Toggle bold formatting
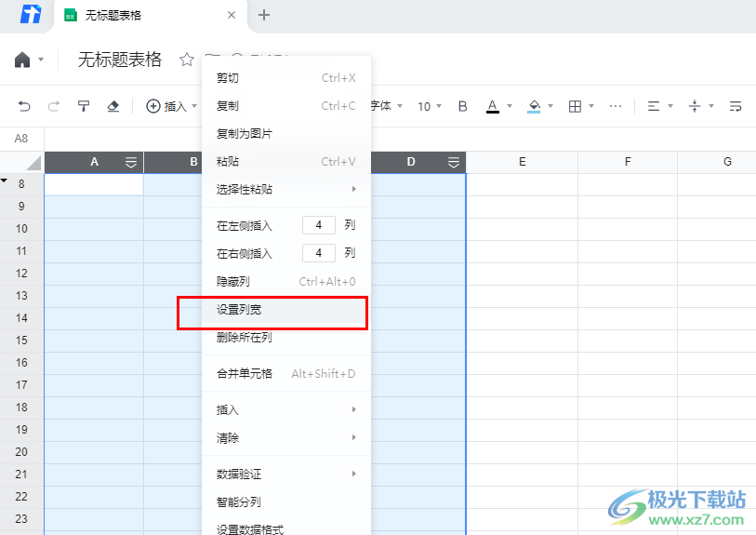756x535 pixels. pyautogui.click(x=462, y=106)
